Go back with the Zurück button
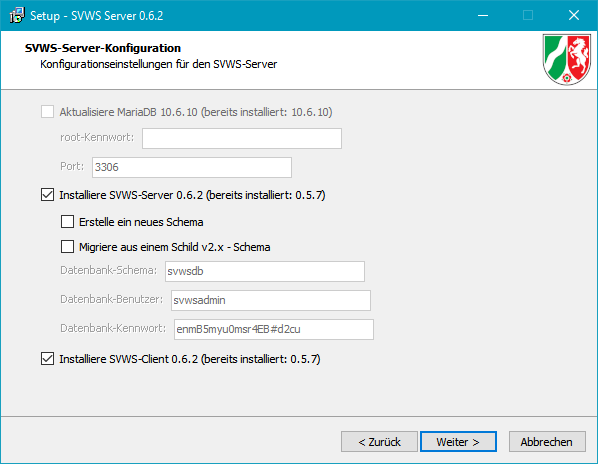Screen dimensions: 598x464 point(379,442)
